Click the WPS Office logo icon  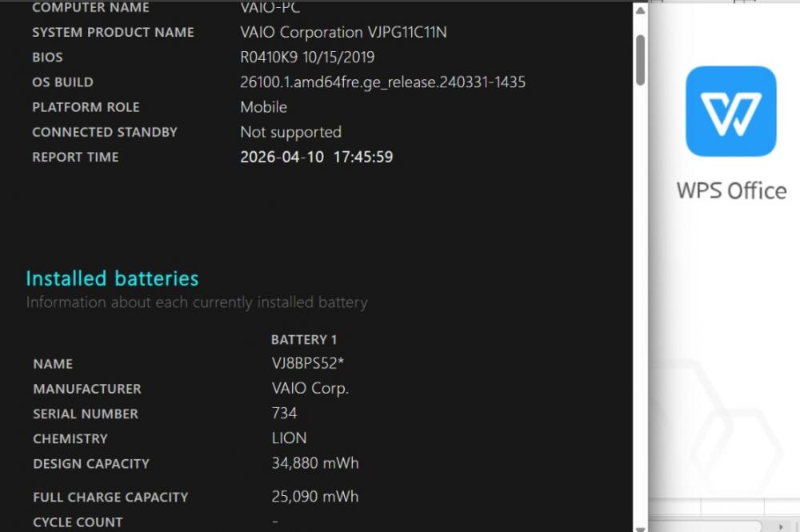(x=730, y=111)
